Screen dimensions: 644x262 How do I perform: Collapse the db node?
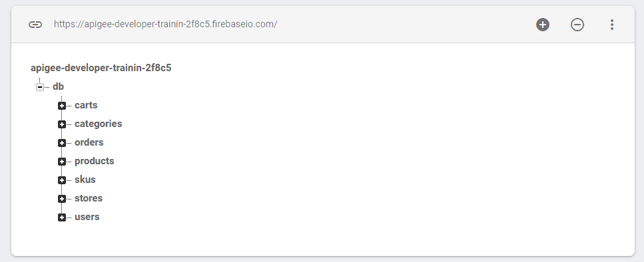[40, 87]
